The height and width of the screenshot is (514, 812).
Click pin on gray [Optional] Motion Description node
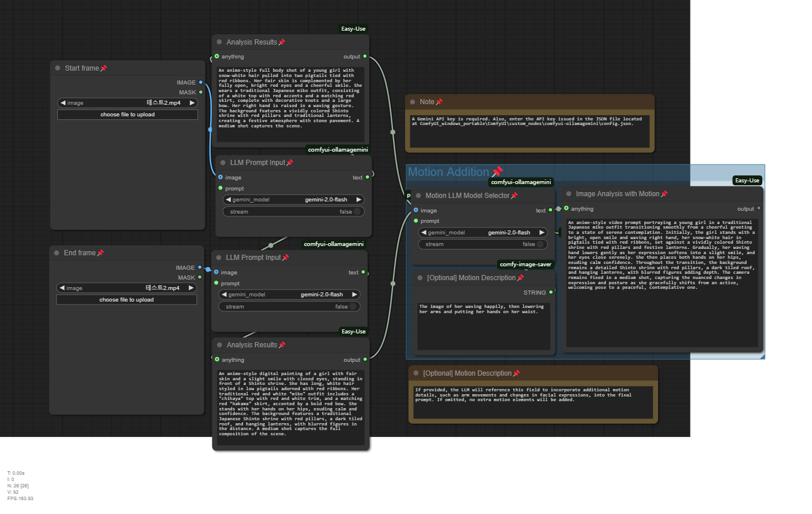coord(520,278)
